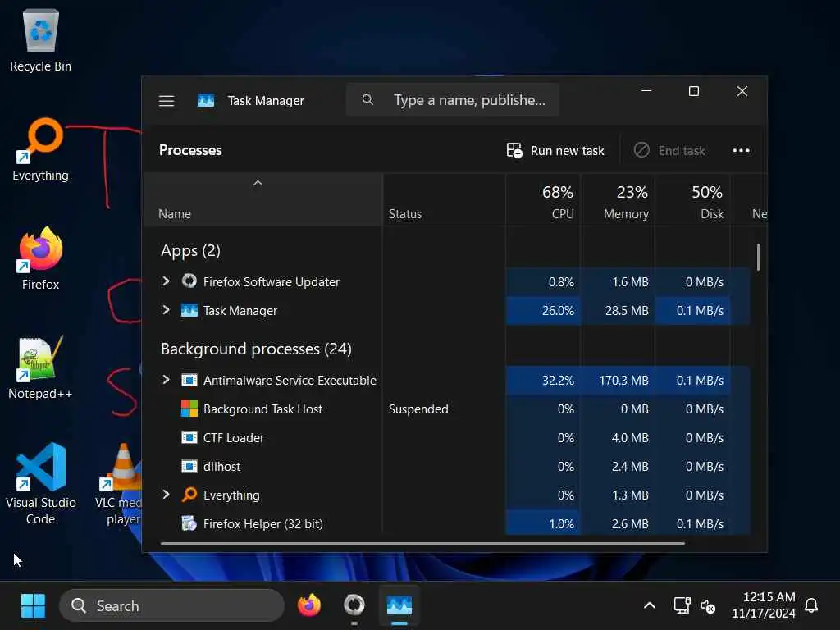Click the CTF Loader process icon
The height and width of the screenshot is (630, 840).
coord(189,438)
